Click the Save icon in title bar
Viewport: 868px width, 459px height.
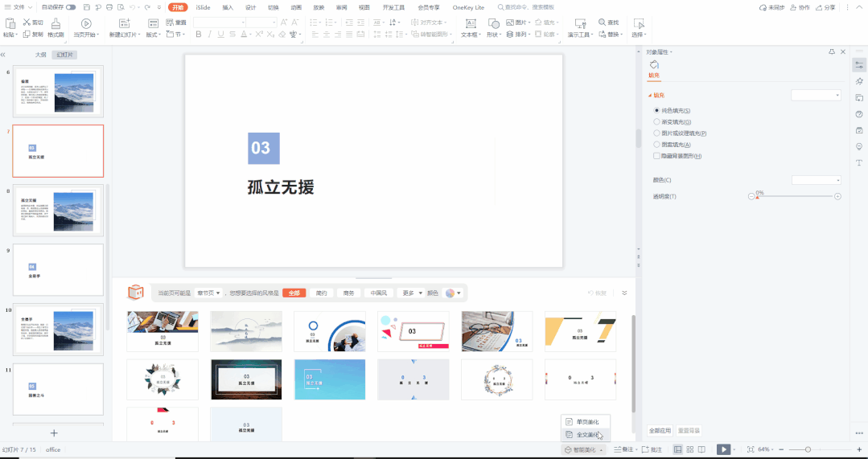click(x=87, y=7)
